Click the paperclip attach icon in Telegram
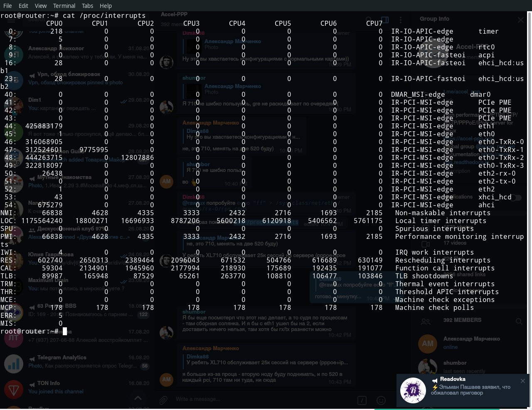 pyautogui.click(x=163, y=400)
